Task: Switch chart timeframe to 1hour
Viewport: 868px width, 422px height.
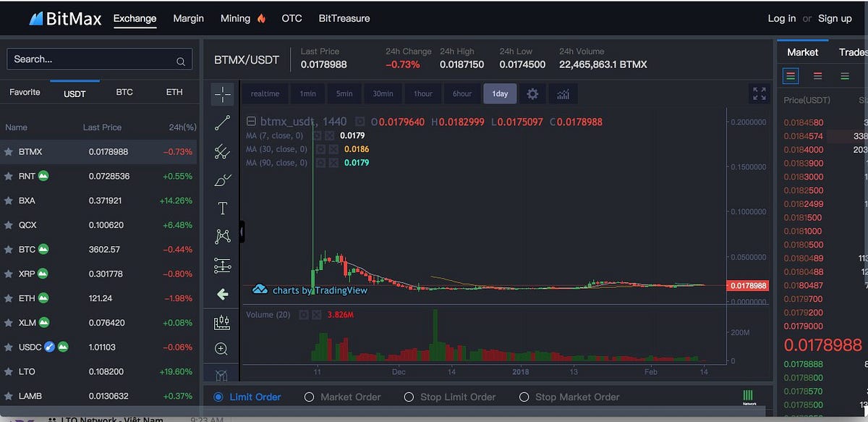Action: click(x=422, y=93)
